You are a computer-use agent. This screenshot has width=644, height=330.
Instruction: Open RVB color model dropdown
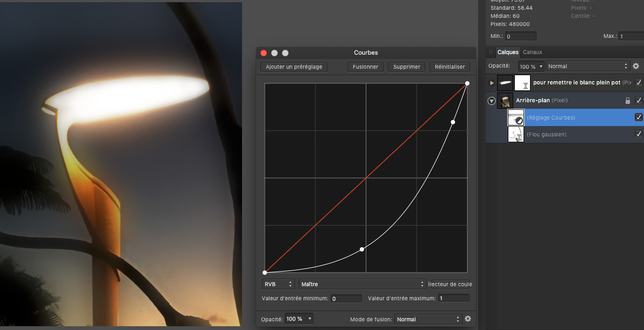278,285
